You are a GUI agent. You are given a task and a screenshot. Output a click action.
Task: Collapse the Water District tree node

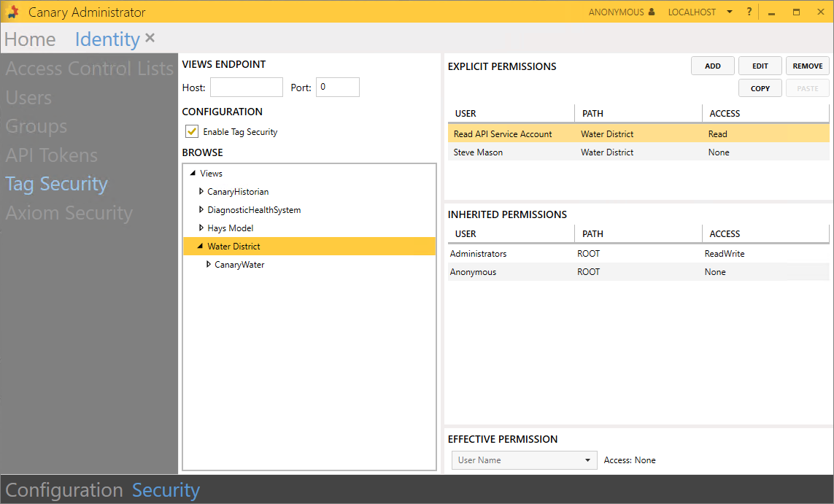[x=200, y=246]
